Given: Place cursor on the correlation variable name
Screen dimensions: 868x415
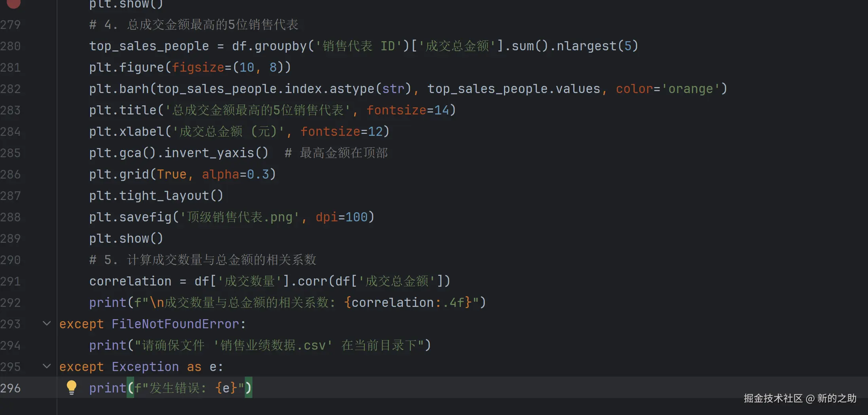Looking at the screenshot, I should [x=130, y=281].
